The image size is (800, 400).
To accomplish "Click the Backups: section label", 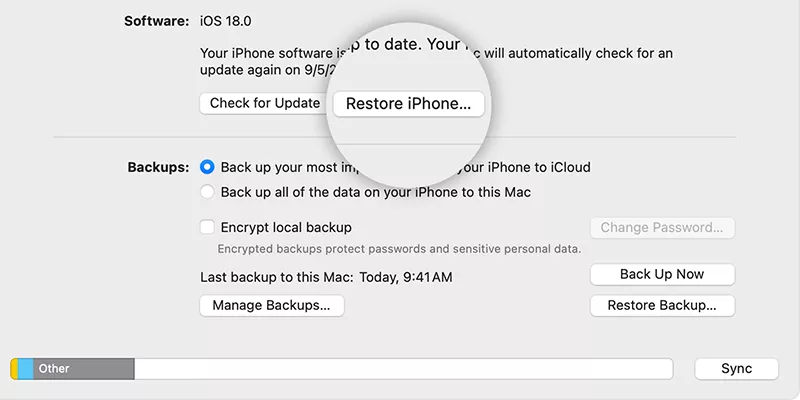I will [158, 167].
